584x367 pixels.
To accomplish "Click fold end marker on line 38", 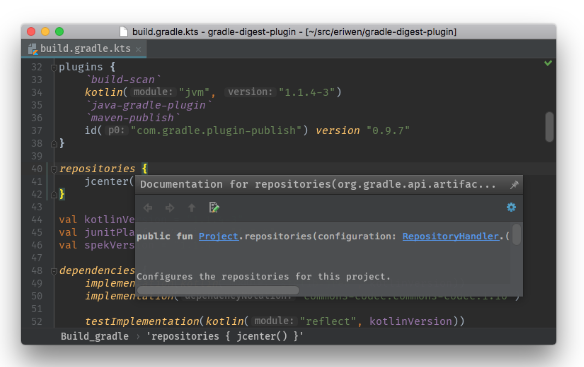I will [53, 143].
